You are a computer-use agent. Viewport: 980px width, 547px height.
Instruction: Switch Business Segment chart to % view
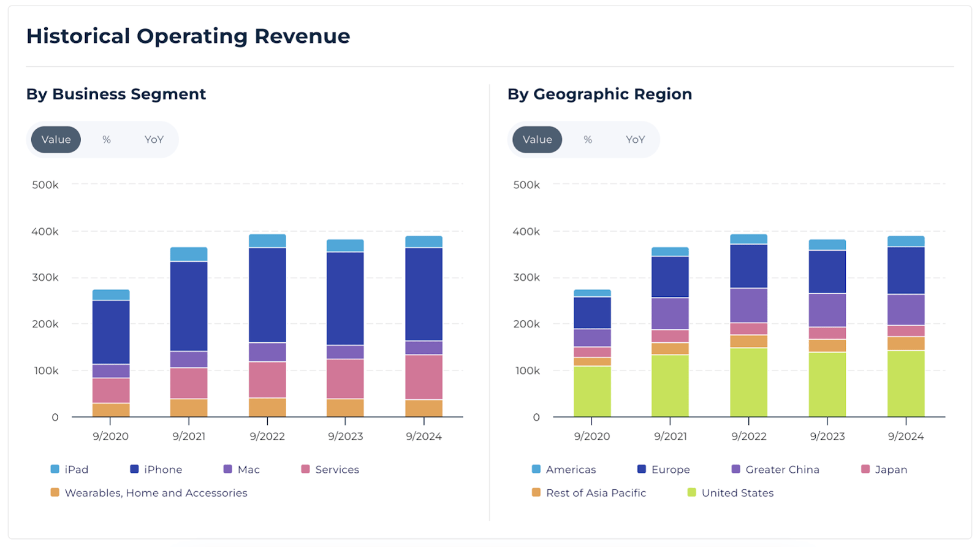(x=107, y=140)
